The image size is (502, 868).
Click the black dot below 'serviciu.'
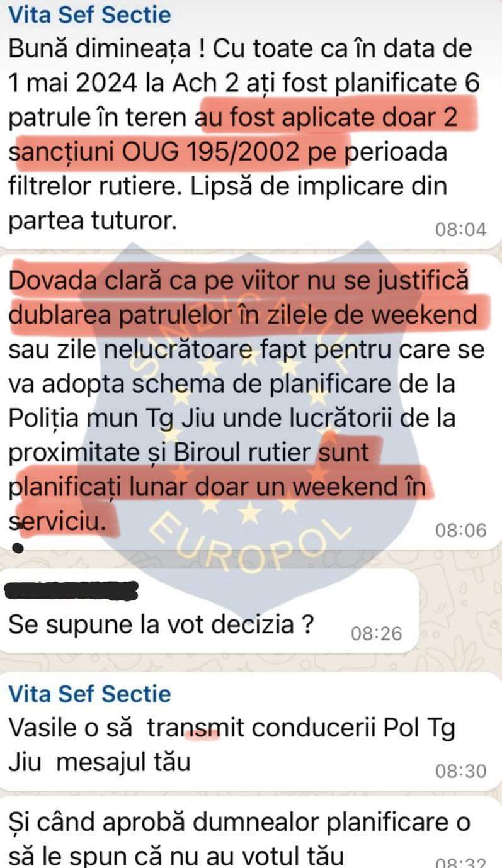(x=18, y=548)
